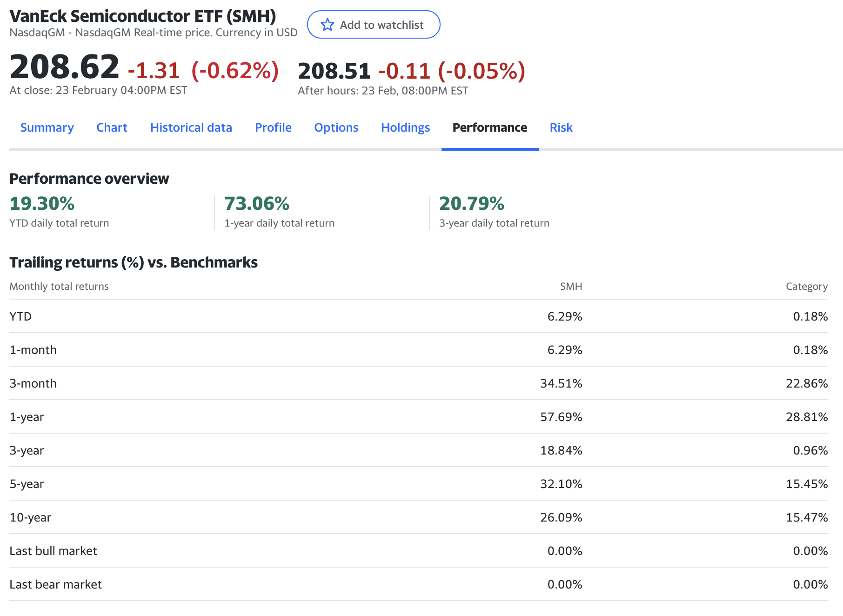843x616 pixels.
Task: Click the Add to watchlist button
Action: pyautogui.click(x=374, y=25)
